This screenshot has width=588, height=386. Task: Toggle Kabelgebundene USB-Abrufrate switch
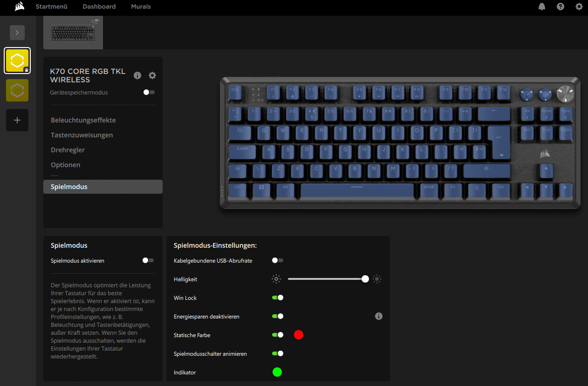pyautogui.click(x=278, y=260)
